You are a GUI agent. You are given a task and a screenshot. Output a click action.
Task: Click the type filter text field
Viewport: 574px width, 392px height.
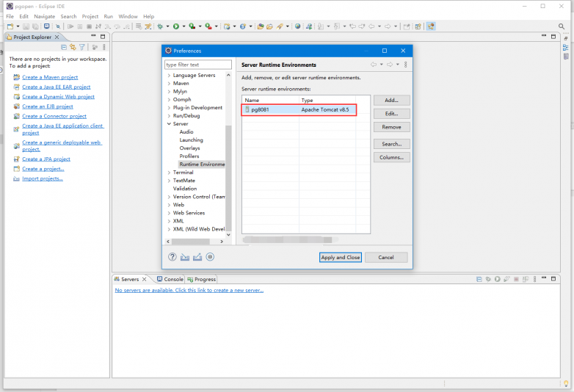(198, 65)
